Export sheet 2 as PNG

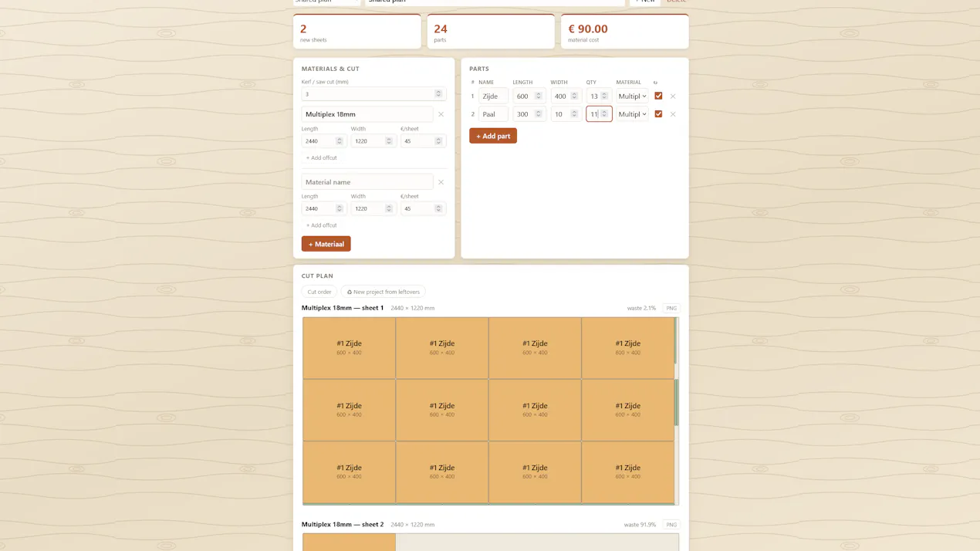point(671,524)
